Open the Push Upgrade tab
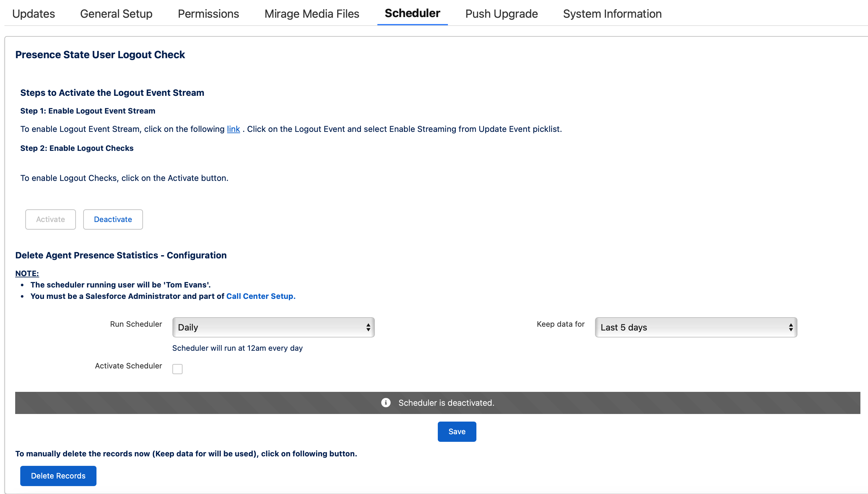The width and height of the screenshot is (868, 494). coord(501,14)
